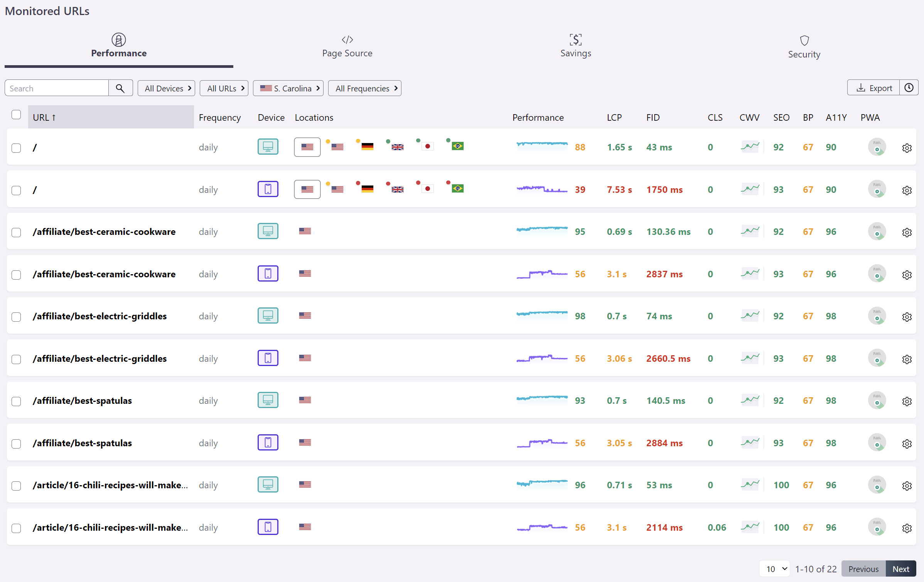Viewport: 924px width, 582px height.
Task: Click the LCP column header
Action: tap(614, 118)
